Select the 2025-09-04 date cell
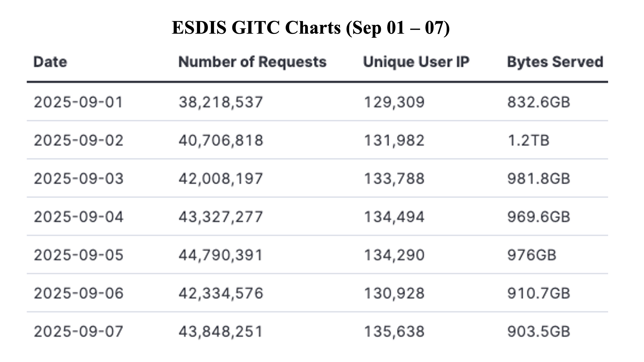This screenshot has height=362, width=644. coord(78,217)
